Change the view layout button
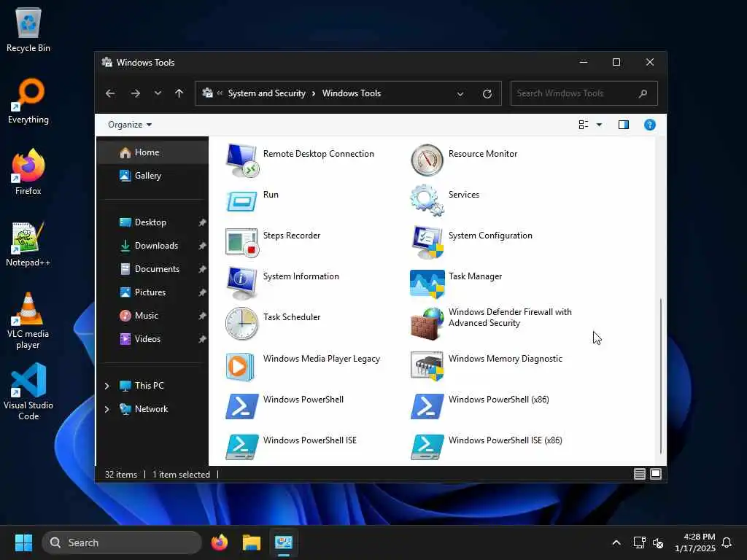The height and width of the screenshot is (560, 747). 583,125
